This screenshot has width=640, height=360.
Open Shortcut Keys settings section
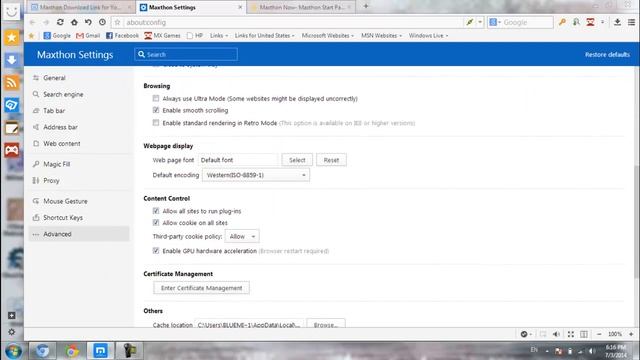(x=79, y=218)
